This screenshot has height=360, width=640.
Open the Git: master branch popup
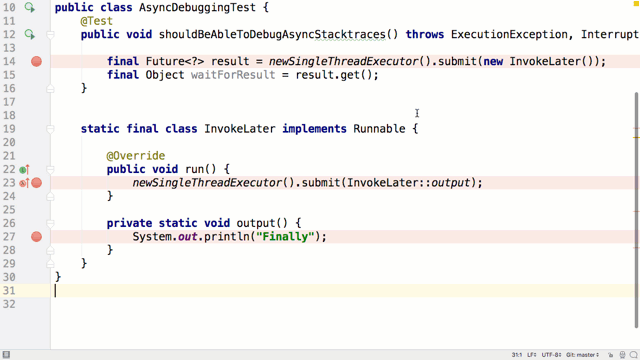(582, 355)
